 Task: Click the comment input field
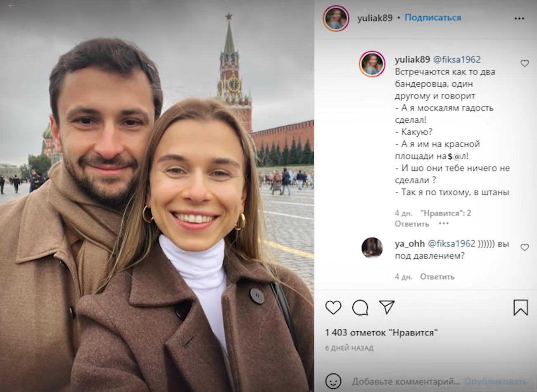coord(406,381)
